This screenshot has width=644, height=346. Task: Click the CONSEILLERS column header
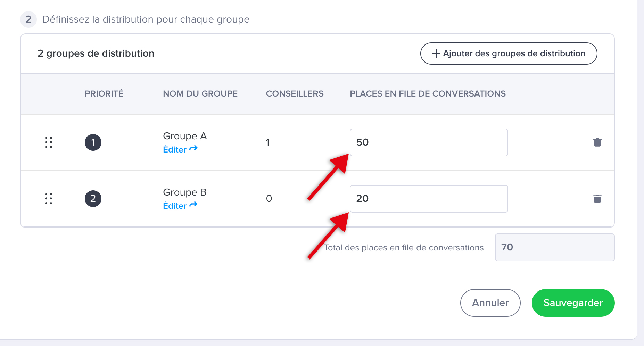(x=295, y=94)
